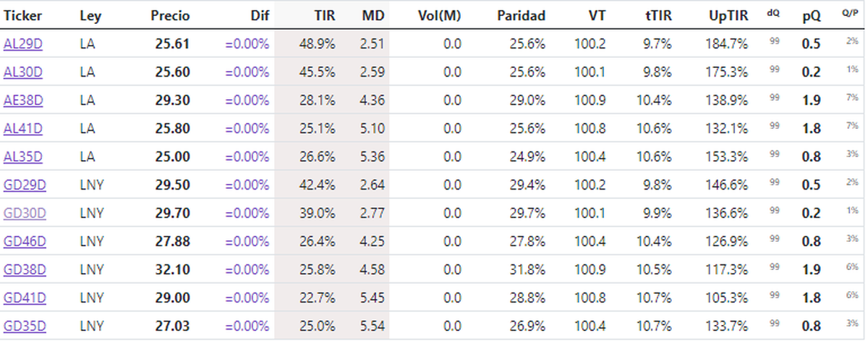
Task: Open the GD35D ticker link
Action: 25,326
